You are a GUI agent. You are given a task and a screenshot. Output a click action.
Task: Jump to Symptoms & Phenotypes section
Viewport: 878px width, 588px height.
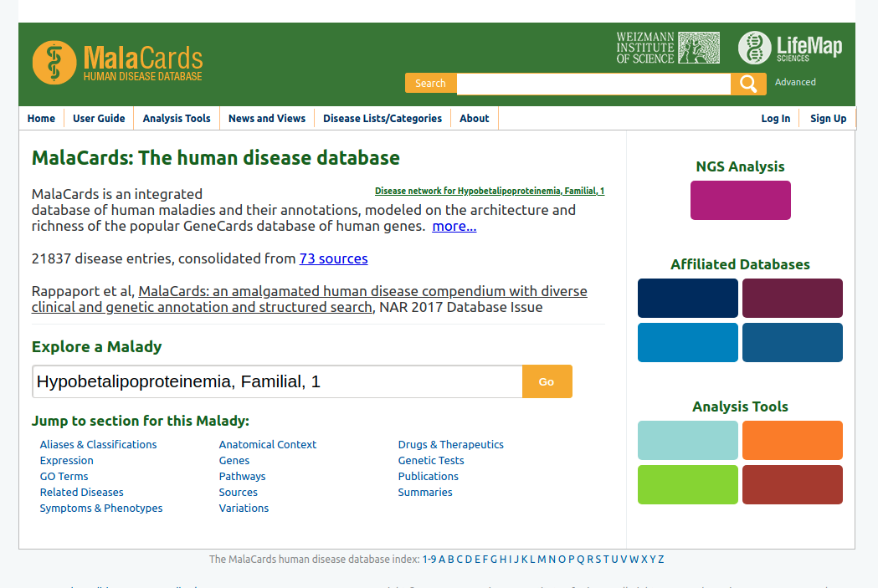[101, 509]
